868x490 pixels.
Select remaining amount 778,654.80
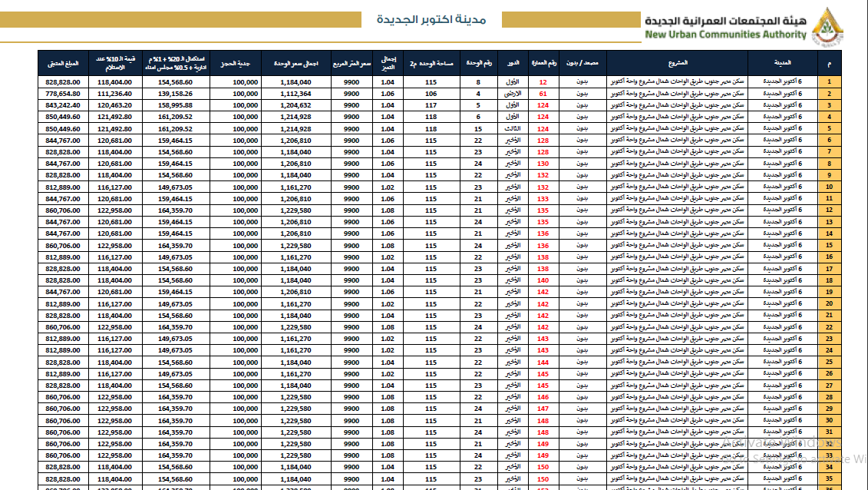tap(63, 94)
